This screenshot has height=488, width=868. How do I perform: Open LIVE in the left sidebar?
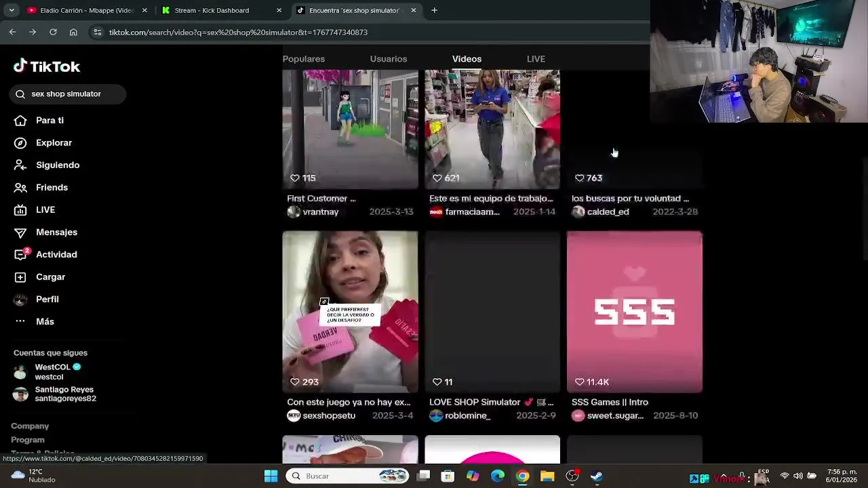coord(35,209)
